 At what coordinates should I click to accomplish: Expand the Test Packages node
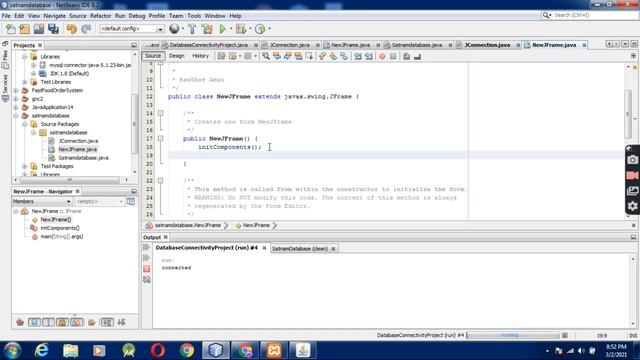tap(25, 167)
